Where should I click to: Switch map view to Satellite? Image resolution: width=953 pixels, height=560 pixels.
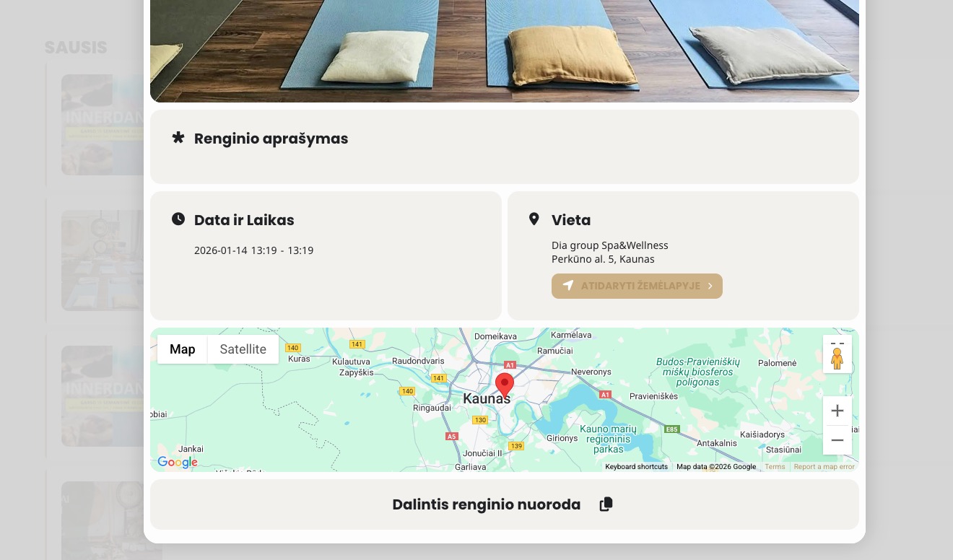(243, 349)
